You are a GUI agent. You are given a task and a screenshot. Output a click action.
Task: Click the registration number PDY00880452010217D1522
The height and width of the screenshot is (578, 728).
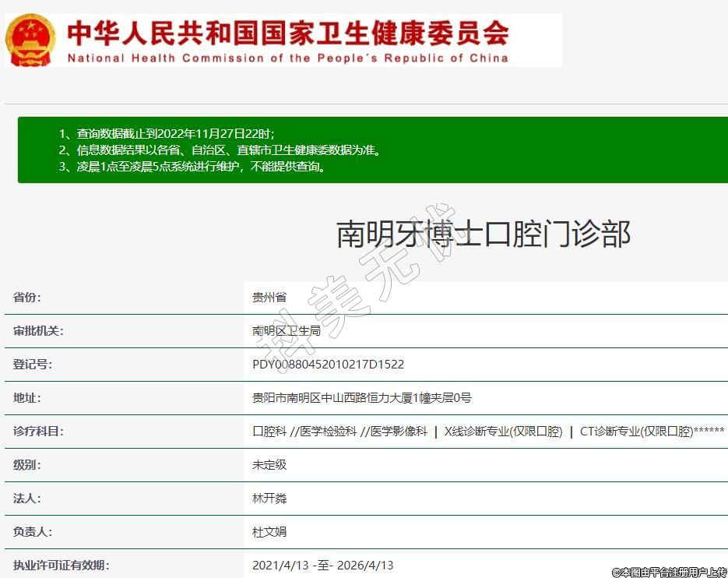(x=328, y=365)
